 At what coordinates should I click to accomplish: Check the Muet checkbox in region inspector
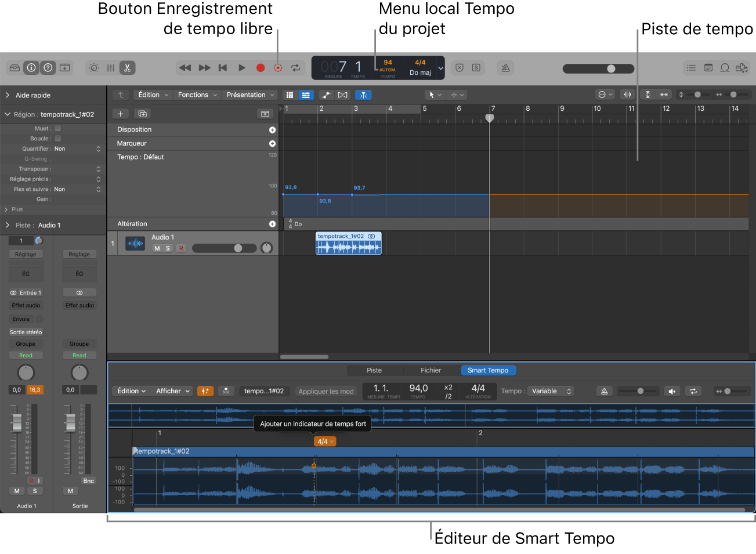pos(58,128)
